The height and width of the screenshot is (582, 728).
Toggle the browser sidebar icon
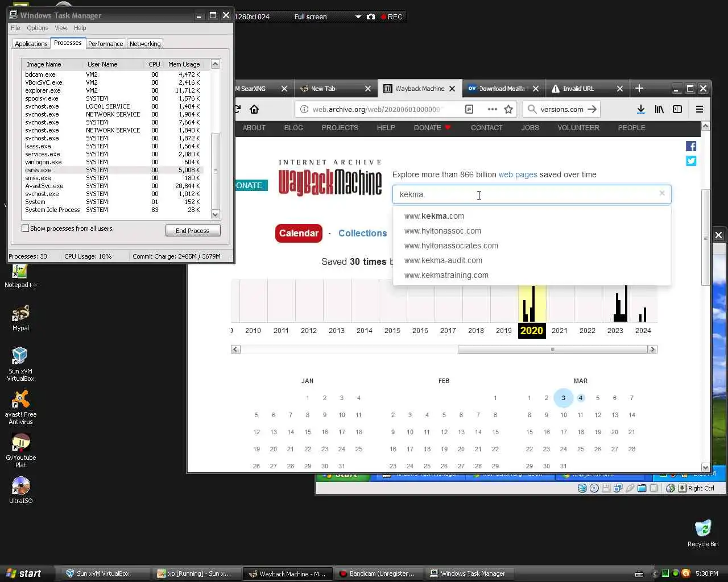[677, 109]
